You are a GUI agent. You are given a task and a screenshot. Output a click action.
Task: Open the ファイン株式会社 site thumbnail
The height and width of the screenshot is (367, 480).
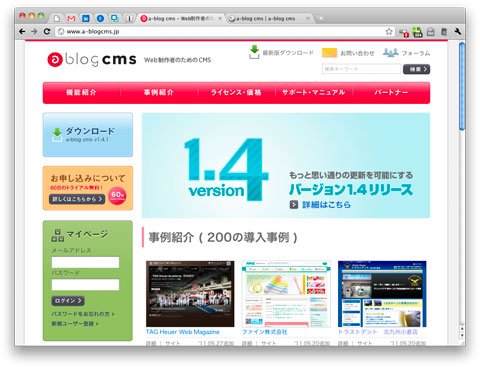click(286, 294)
